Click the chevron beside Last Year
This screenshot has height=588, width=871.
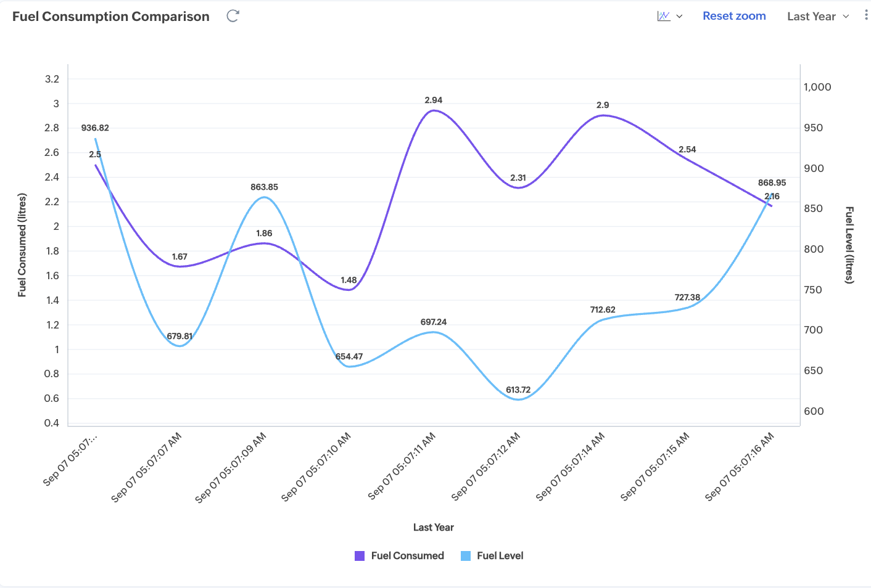(846, 17)
